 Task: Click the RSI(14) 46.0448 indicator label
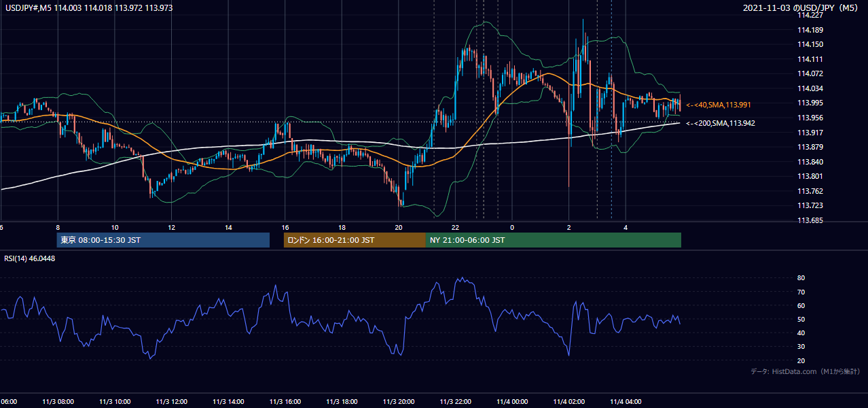click(x=30, y=258)
